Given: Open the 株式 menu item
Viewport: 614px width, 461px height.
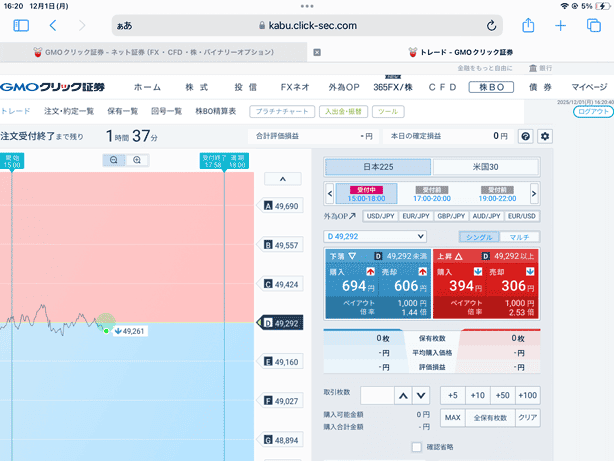Looking at the screenshot, I should point(197,87).
